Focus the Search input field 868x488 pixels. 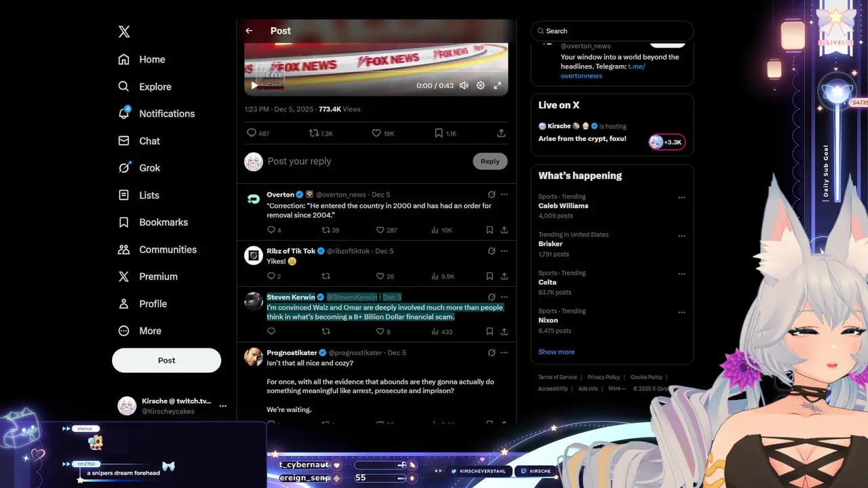coord(612,31)
